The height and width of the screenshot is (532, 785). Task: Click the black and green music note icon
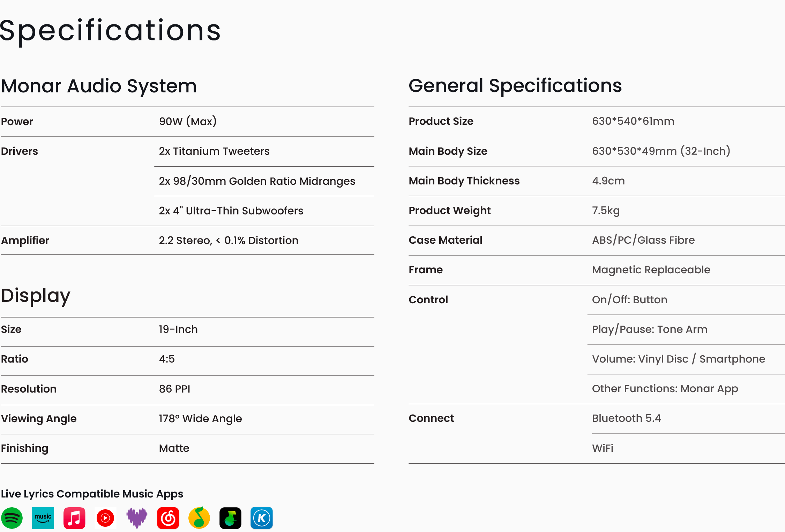click(230, 518)
